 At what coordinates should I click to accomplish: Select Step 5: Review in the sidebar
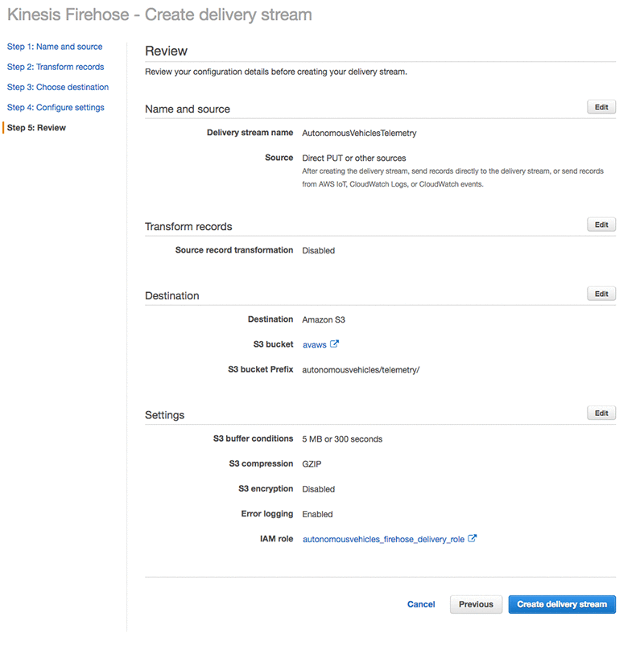(x=36, y=128)
